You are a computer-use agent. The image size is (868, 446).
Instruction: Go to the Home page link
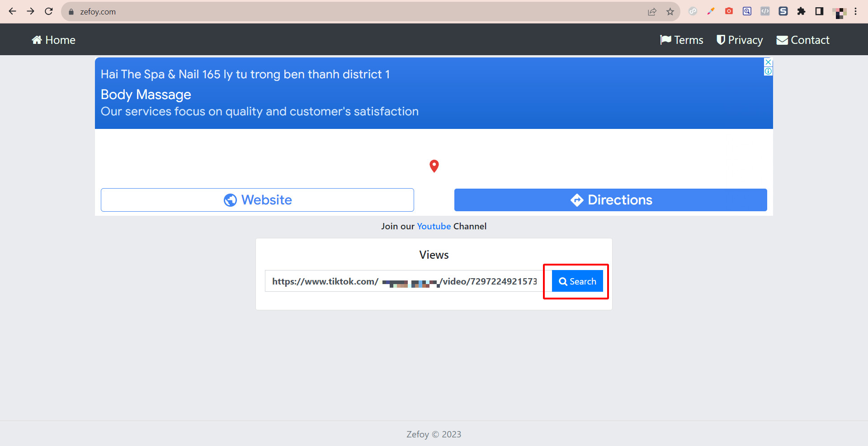pyautogui.click(x=53, y=40)
